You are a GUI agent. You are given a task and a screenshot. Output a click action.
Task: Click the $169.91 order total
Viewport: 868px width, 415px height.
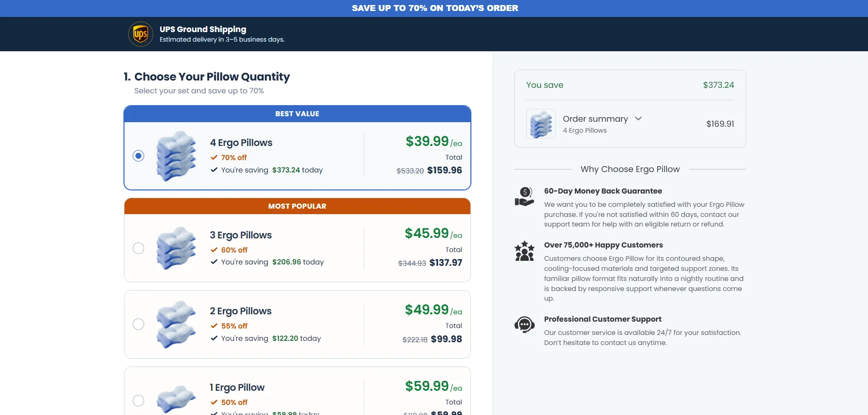pos(720,124)
